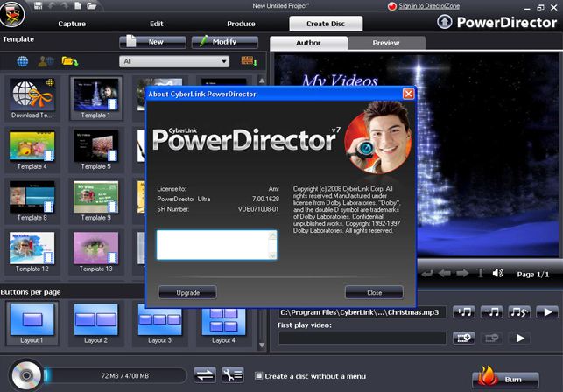The height and width of the screenshot is (392, 563).
Task: Click the add background music icon
Action: (x=463, y=312)
